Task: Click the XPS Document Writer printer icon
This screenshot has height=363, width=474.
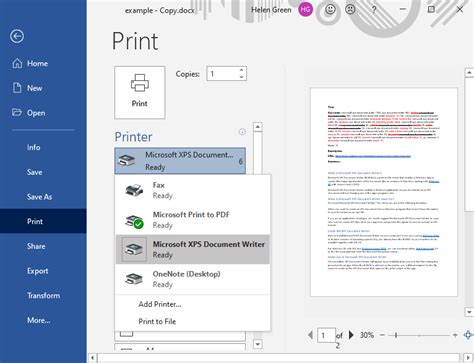Action: 134,249
